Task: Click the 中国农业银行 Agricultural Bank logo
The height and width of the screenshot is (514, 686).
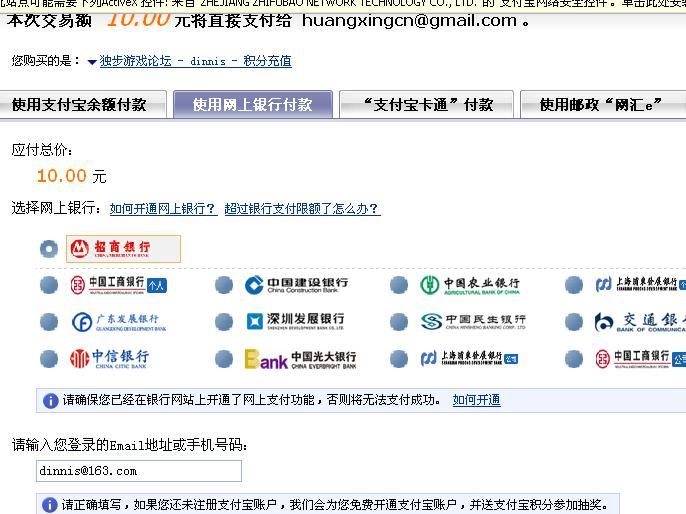Action: pos(470,286)
